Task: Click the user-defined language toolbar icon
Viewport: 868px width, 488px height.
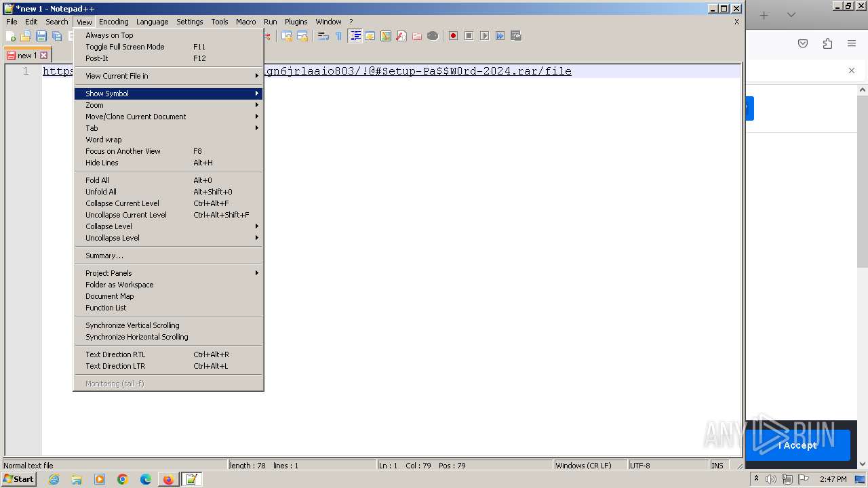Action: point(370,36)
